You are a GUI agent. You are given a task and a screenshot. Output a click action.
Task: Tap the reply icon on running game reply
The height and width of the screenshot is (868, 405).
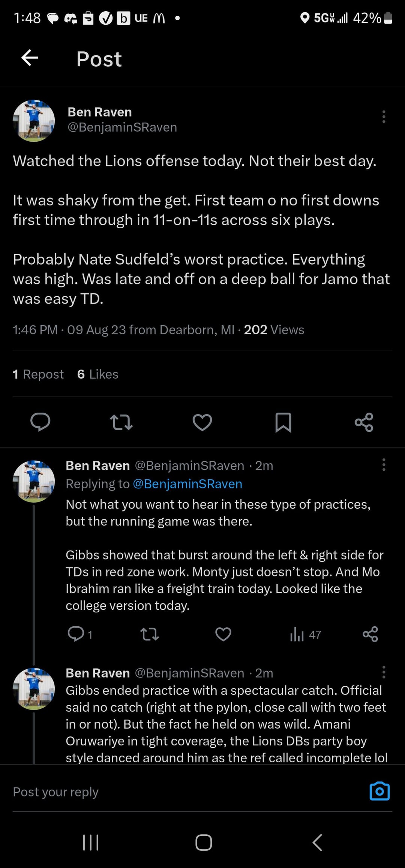(x=76, y=634)
